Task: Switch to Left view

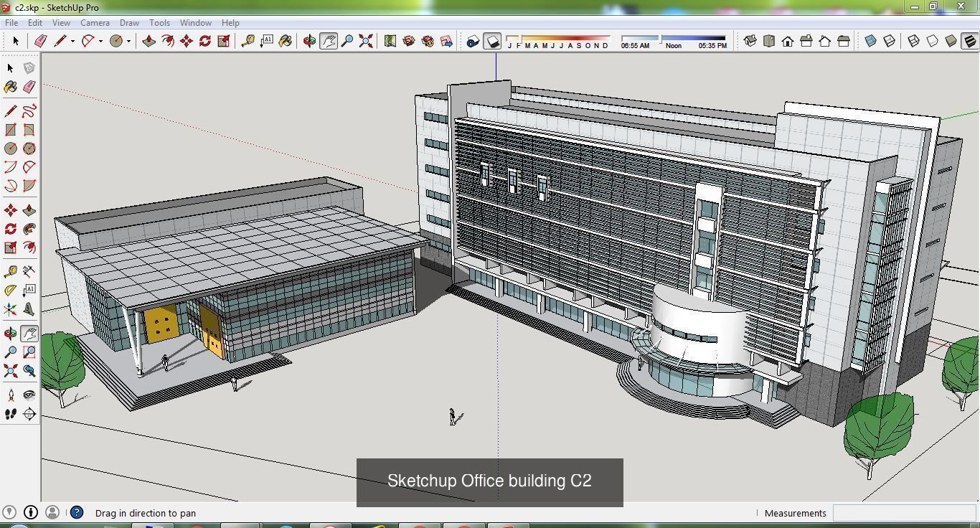Action: (x=843, y=41)
